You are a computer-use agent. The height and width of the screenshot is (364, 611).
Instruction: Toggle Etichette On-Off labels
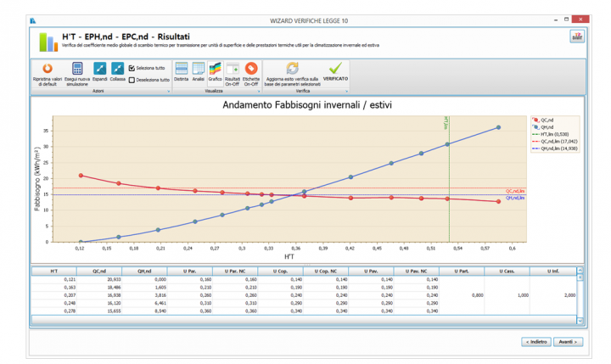[x=250, y=68]
